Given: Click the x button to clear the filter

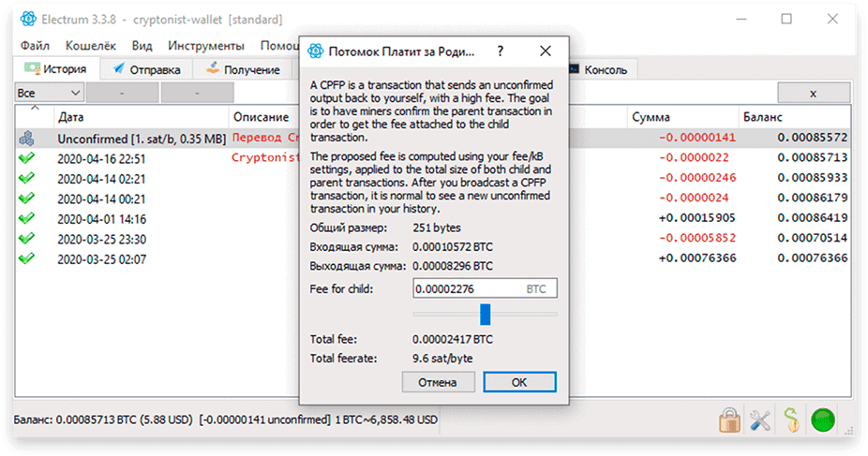Looking at the screenshot, I should pos(814,93).
